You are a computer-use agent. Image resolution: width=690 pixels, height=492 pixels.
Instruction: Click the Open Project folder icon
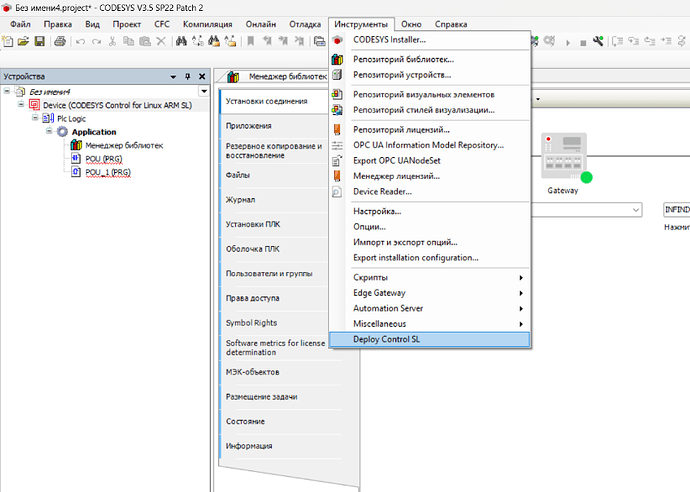(x=23, y=41)
